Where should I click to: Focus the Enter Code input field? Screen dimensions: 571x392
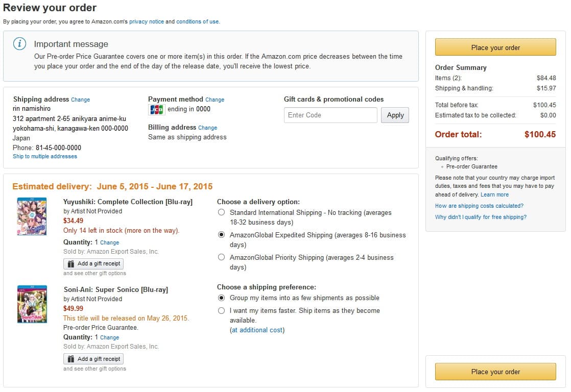(x=330, y=115)
